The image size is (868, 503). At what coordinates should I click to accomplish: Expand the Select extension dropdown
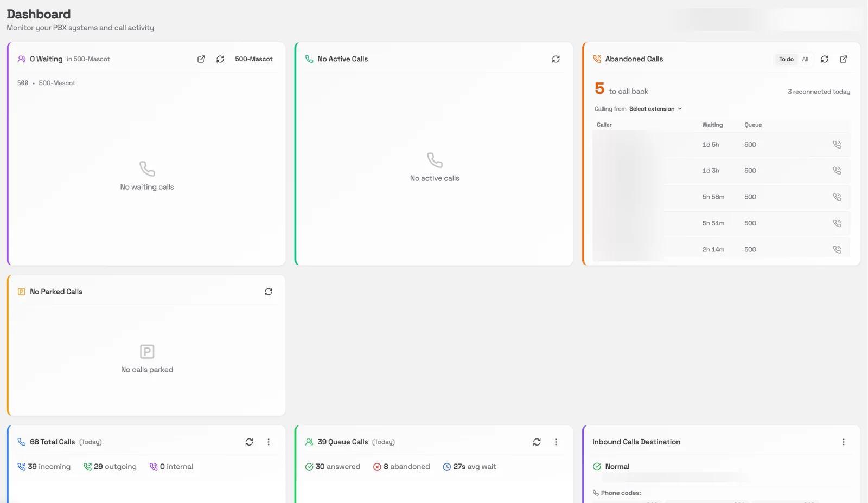tap(655, 109)
